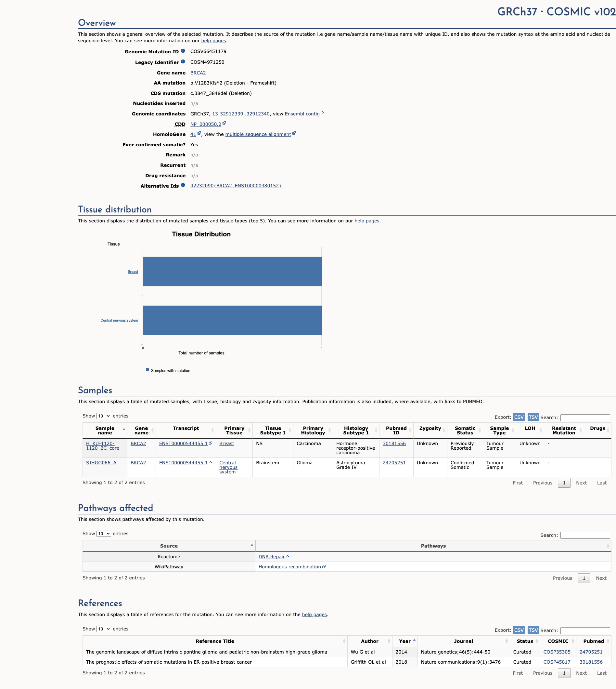Click Breast bar in tissue chart
Screen dimensions: 616x689
pyautogui.click(x=232, y=272)
